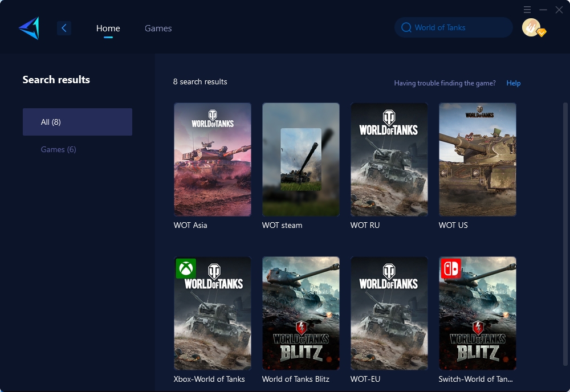
Task: Click the WOT steam title text
Action: (282, 225)
